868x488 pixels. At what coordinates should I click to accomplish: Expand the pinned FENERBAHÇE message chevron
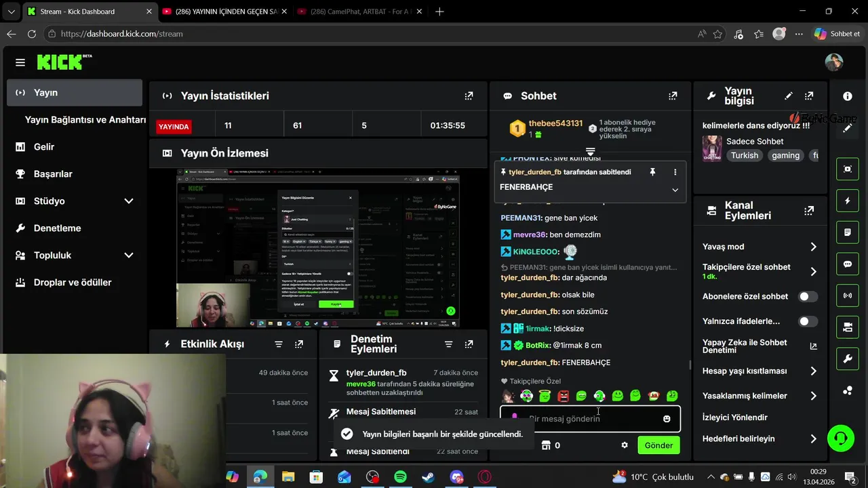tap(675, 190)
